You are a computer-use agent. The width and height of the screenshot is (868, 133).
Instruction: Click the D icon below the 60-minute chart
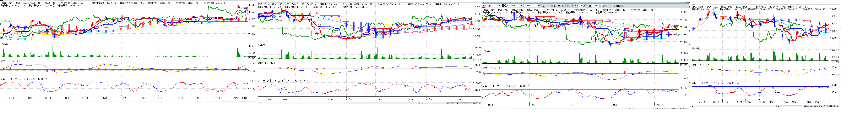(x=825, y=106)
